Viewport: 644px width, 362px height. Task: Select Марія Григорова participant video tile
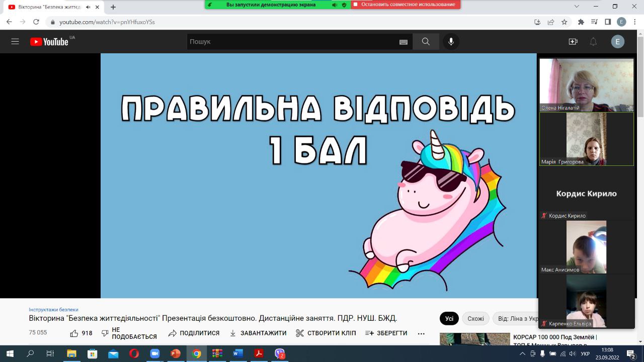[x=587, y=139]
